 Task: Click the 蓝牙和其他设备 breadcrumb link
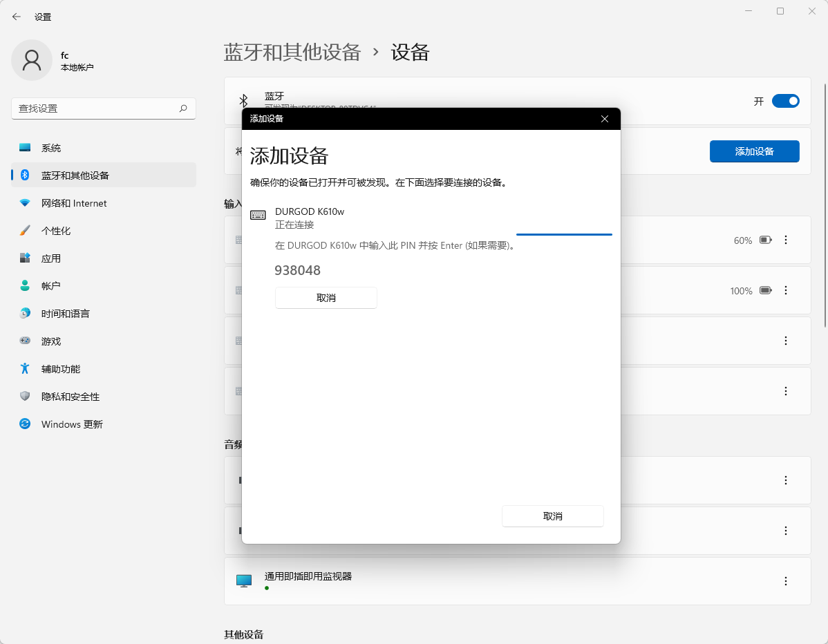(x=292, y=53)
